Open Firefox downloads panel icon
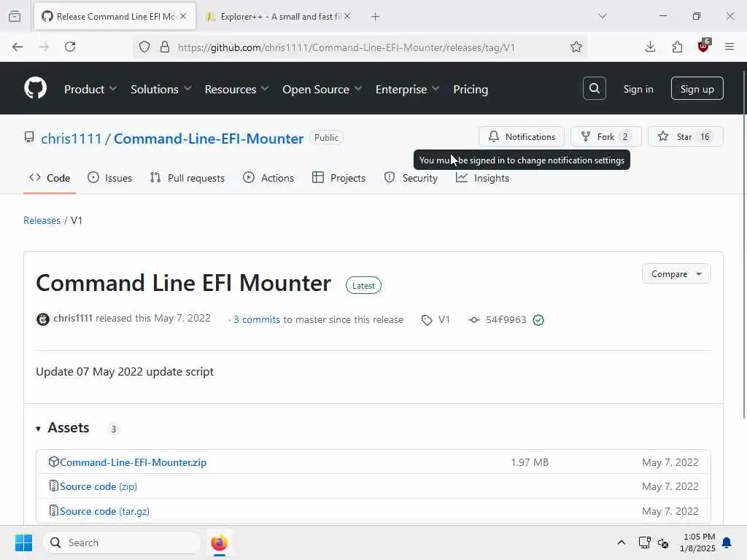747x560 pixels. click(x=650, y=47)
